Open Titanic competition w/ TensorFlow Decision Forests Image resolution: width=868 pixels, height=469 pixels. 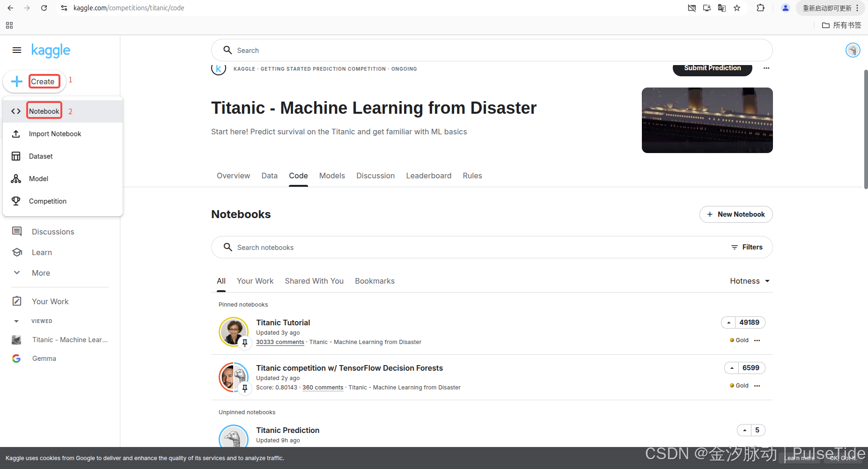(349, 368)
